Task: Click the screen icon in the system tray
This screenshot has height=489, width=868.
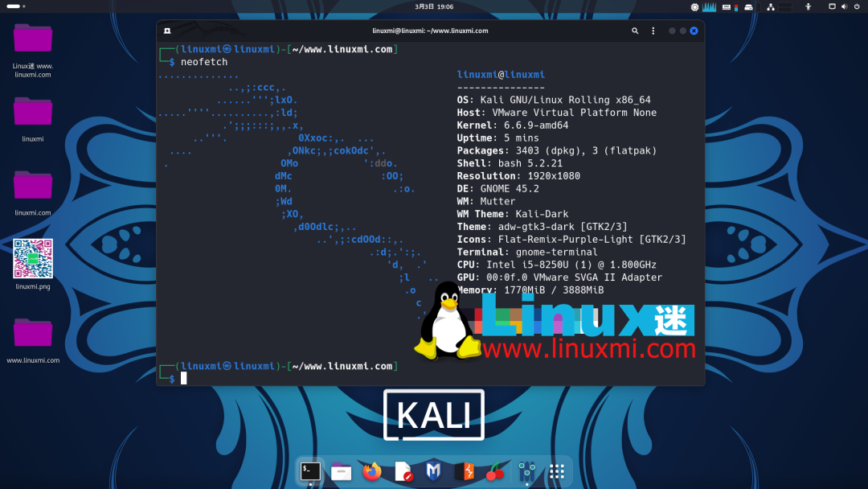Action: point(832,6)
